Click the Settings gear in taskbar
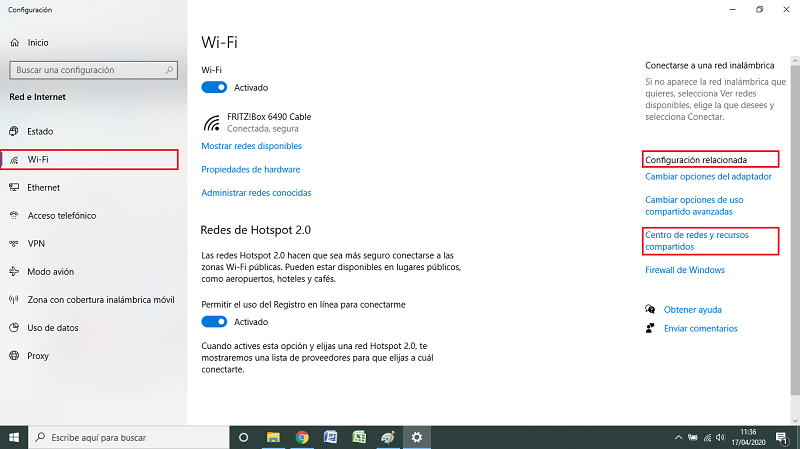 pos(417,437)
